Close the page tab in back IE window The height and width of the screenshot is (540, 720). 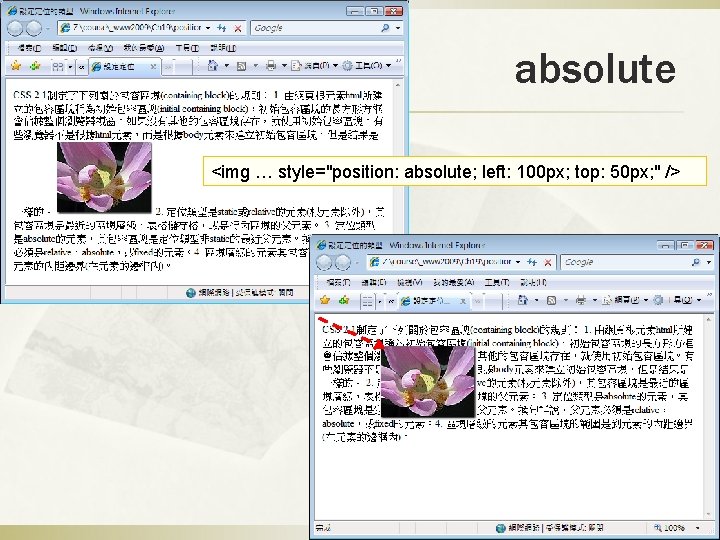153,67
